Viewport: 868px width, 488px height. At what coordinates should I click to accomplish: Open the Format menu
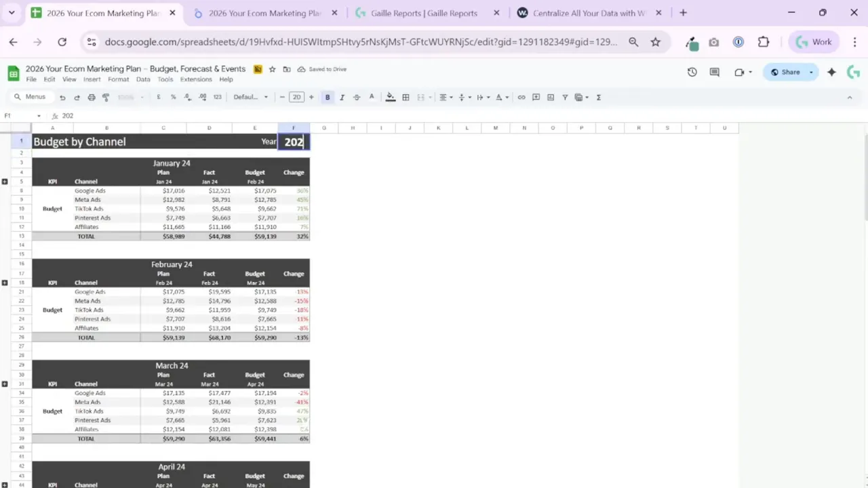point(118,79)
